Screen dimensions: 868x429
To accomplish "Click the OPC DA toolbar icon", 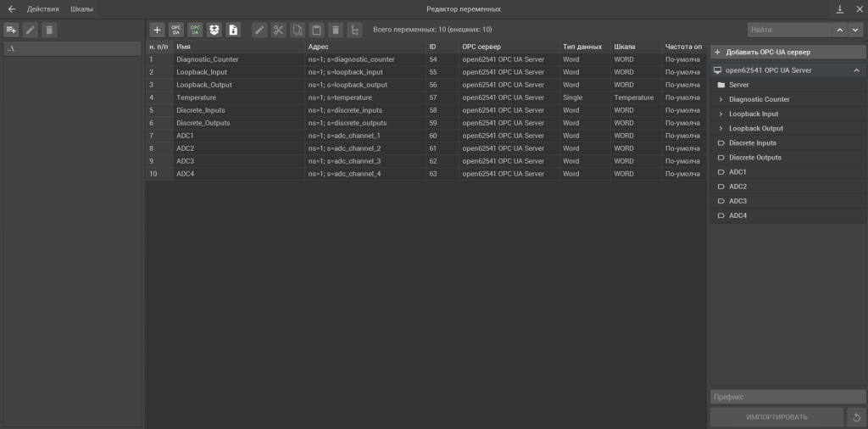I will [176, 30].
